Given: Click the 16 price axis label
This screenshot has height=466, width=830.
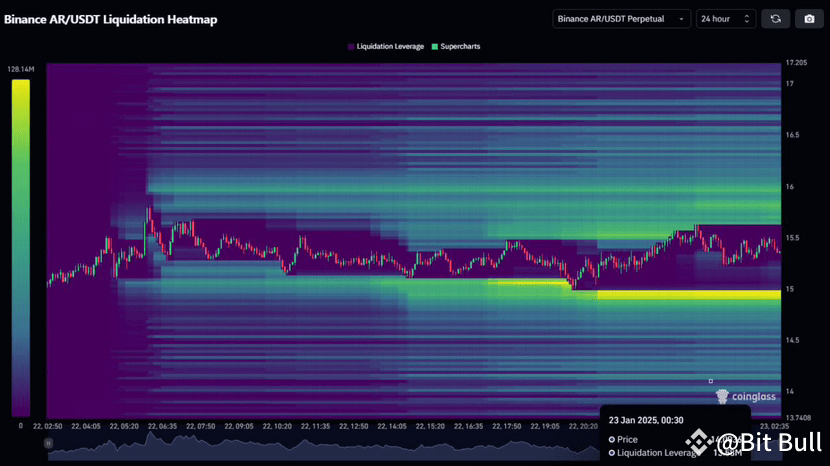Looking at the screenshot, I should (790, 187).
